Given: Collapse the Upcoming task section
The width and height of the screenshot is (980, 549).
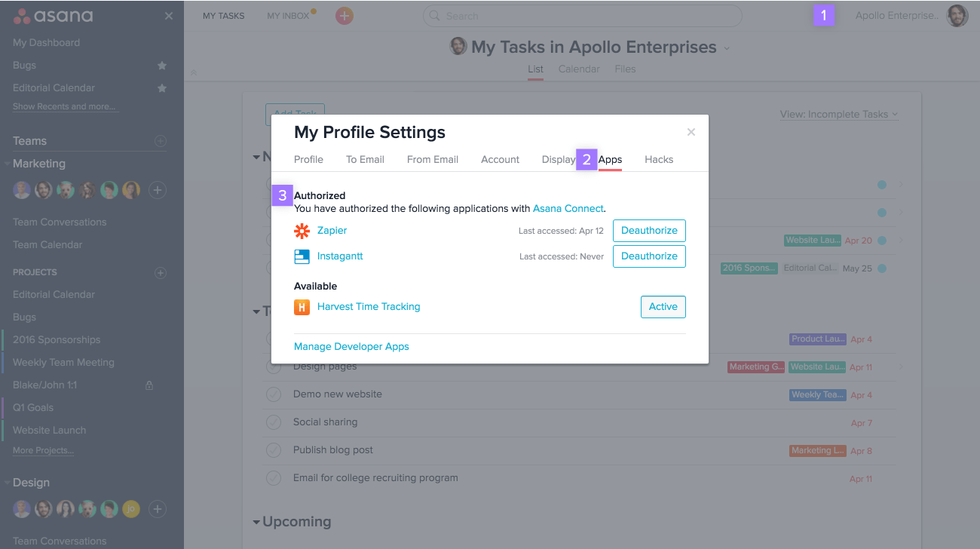Looking at the screenshot, I should (x=256, y=522).
